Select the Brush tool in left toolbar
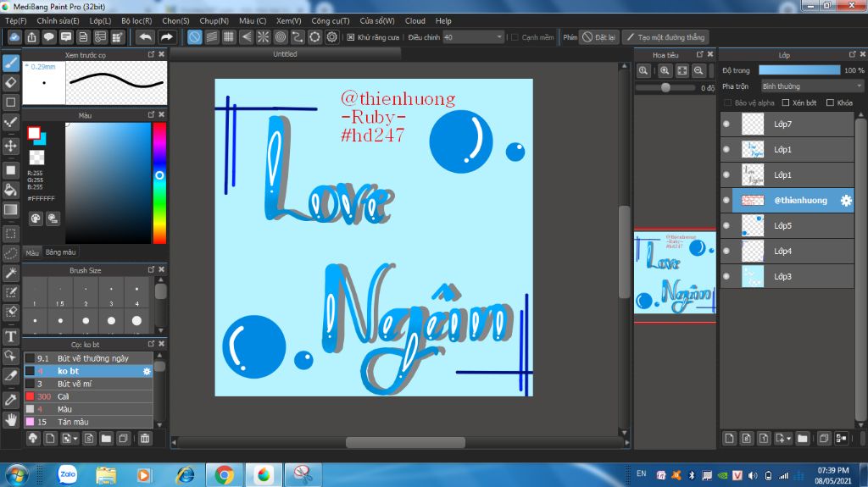Viewport: 868px width, 487px height. click(x=11, y=63)
